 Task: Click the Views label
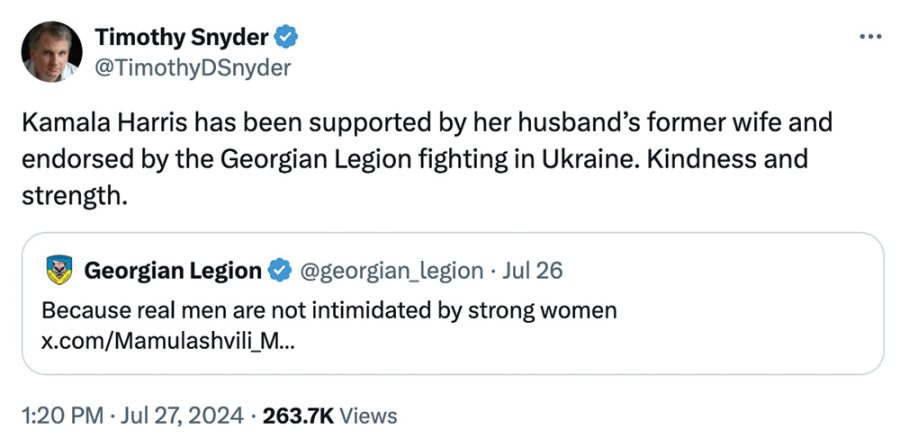pyautogui.click(x=369, y=415)
